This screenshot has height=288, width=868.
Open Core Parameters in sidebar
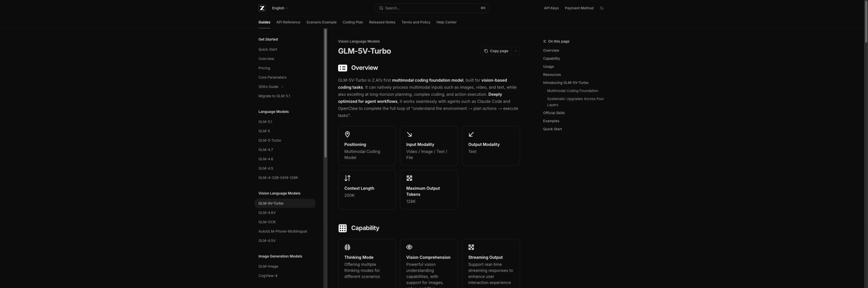273,78
